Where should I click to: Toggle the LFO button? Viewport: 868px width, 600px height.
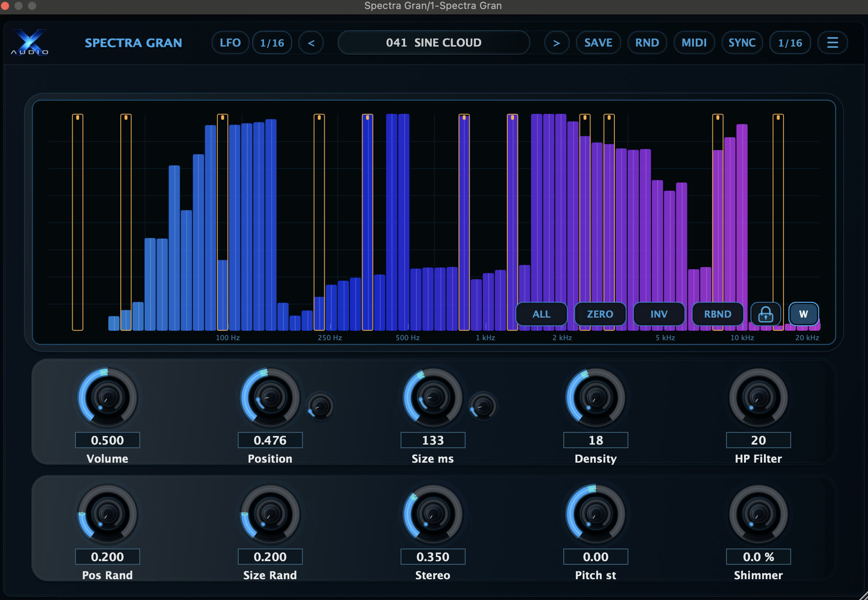click(x=230, y=43)
